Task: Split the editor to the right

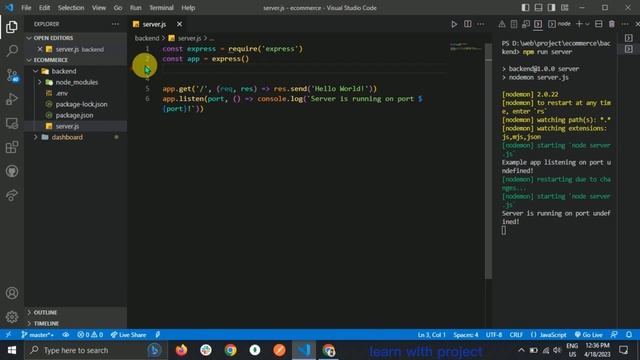Action: tap(468, 24)
